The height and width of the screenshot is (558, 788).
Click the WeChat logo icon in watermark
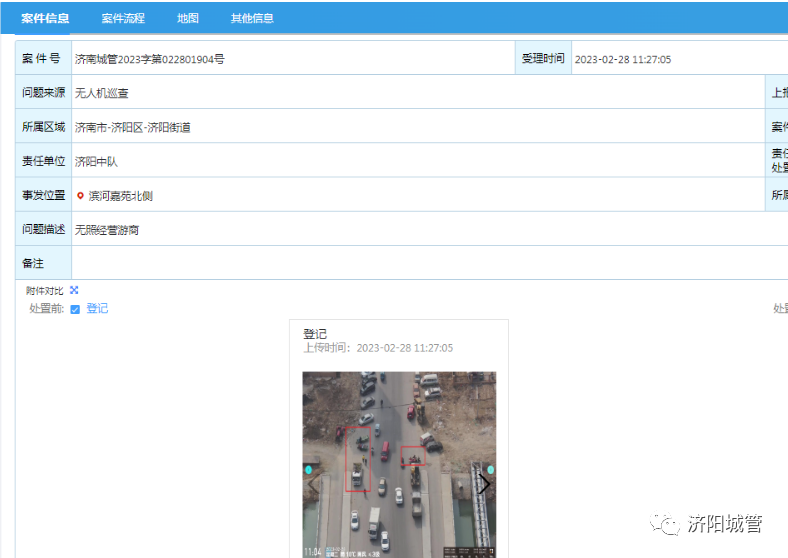pos(664,524)
